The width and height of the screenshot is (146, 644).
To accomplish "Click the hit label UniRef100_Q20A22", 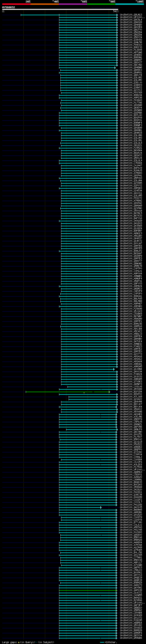I will coord(131,399).
